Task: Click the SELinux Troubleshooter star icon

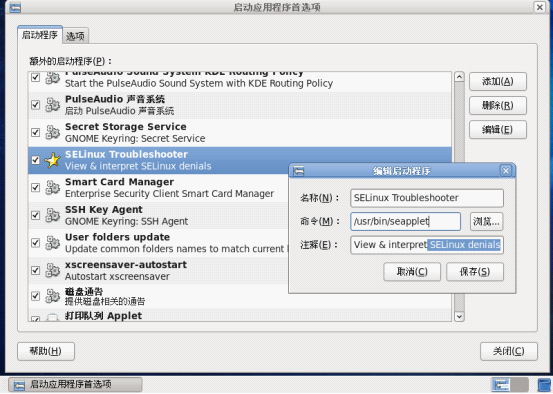Action: [x=53, y=160]
